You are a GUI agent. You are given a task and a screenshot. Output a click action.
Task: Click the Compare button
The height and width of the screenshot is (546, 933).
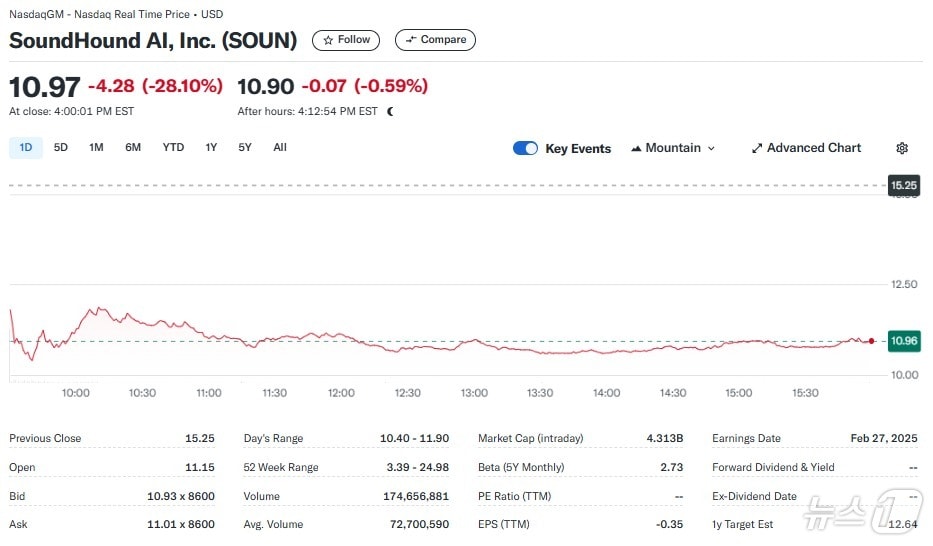coord(435,40)
